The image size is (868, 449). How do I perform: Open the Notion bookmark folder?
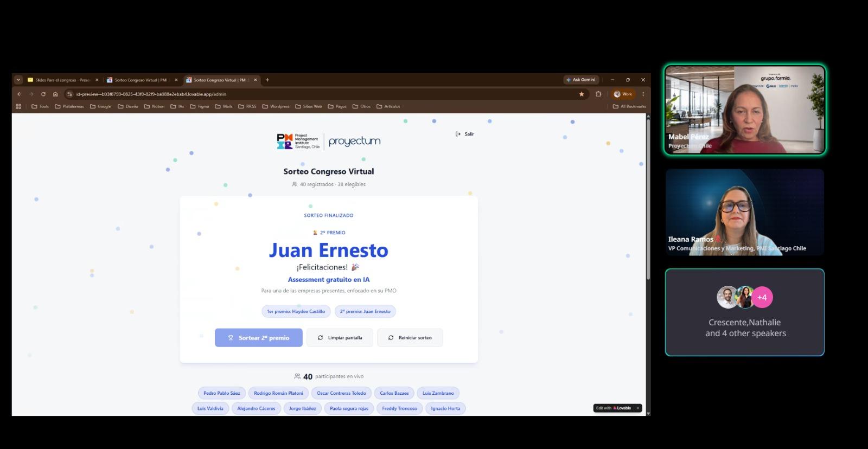coord(154,106)
